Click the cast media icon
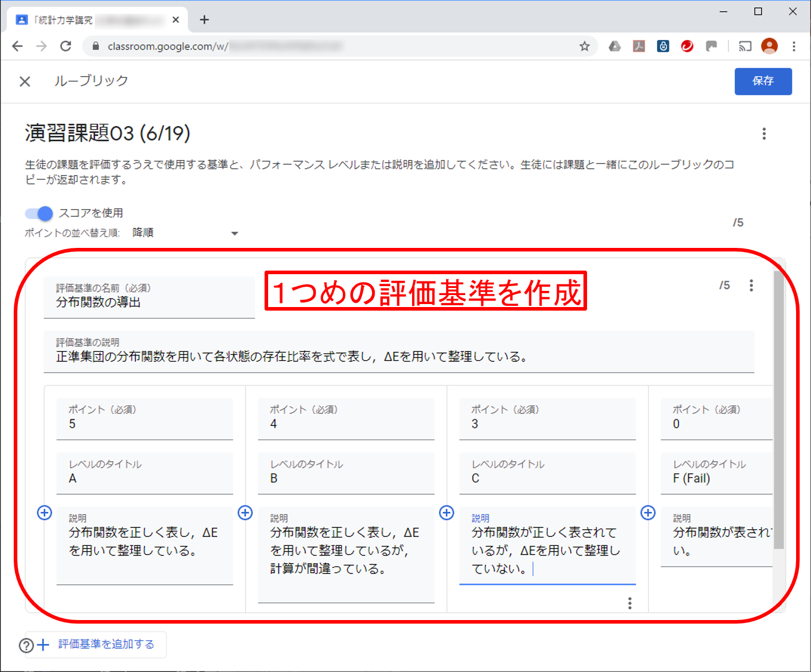This screenshot has height=672, width=811. (745, 46)
